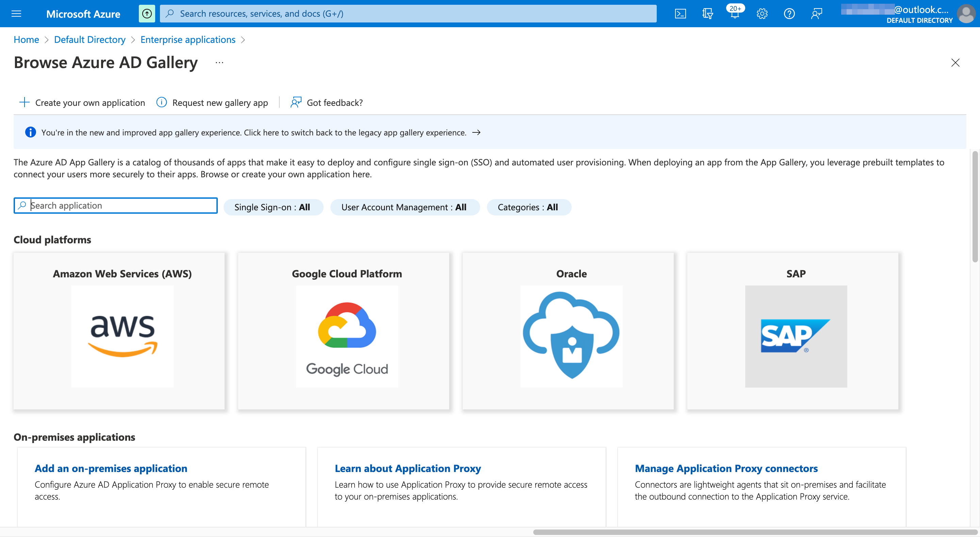This screenshot has width=980, height=537.
Task: Navigate to Enterprise applications breadcrumb
Action: 187,39
